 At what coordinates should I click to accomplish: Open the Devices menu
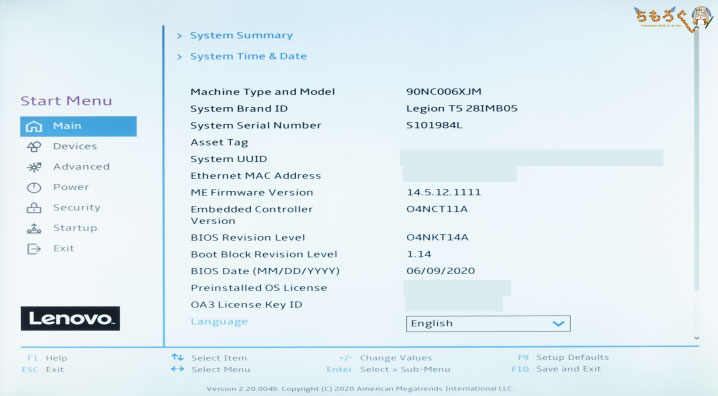[x=75, y=146]
